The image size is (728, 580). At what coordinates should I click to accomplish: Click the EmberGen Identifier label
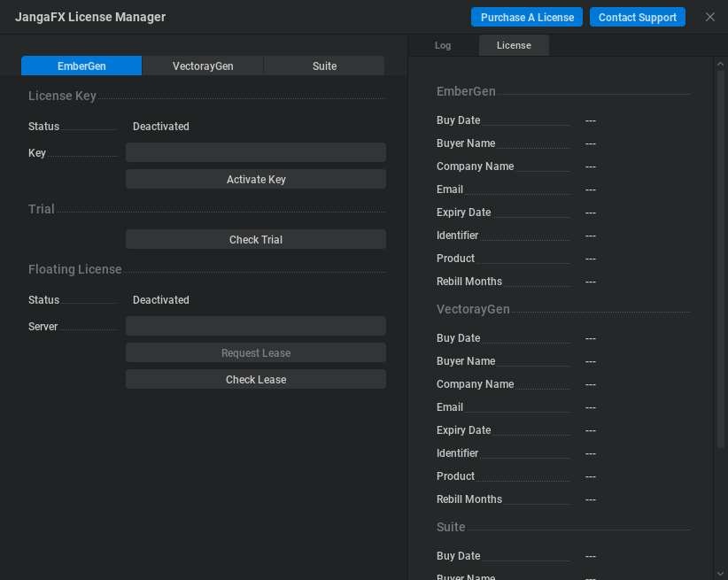[457, 236]
